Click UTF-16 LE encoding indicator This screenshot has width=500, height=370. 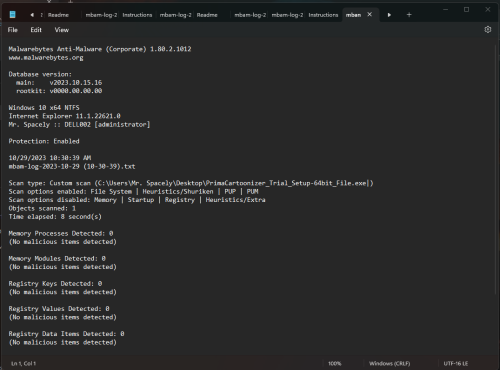pyautogui.click(x=456, y=363)
